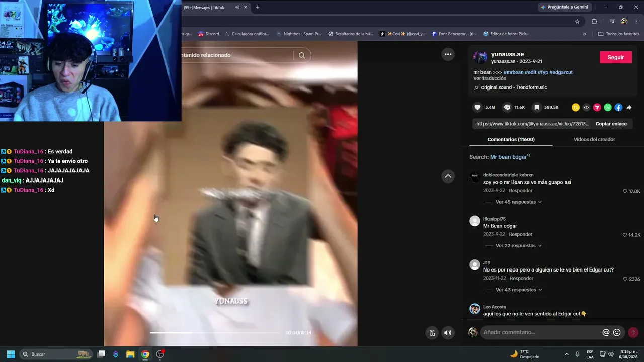
Task: Open File Explorer from the taskbar
Action: (x=130, y=354)
